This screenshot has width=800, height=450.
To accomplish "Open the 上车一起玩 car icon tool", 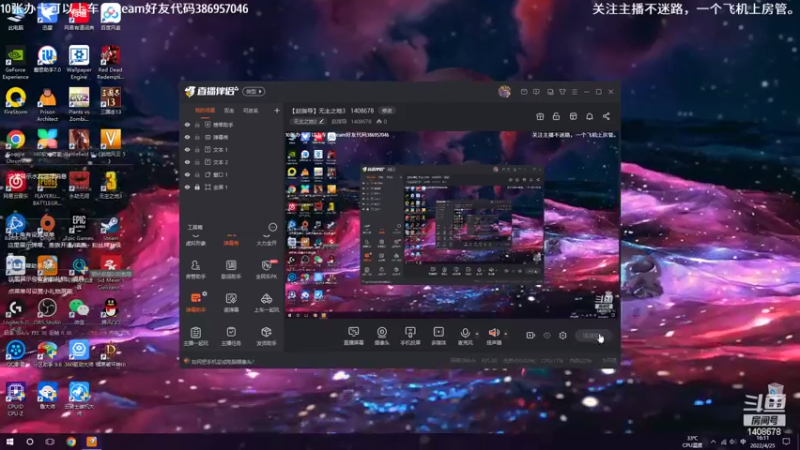I will click(266, 302).
